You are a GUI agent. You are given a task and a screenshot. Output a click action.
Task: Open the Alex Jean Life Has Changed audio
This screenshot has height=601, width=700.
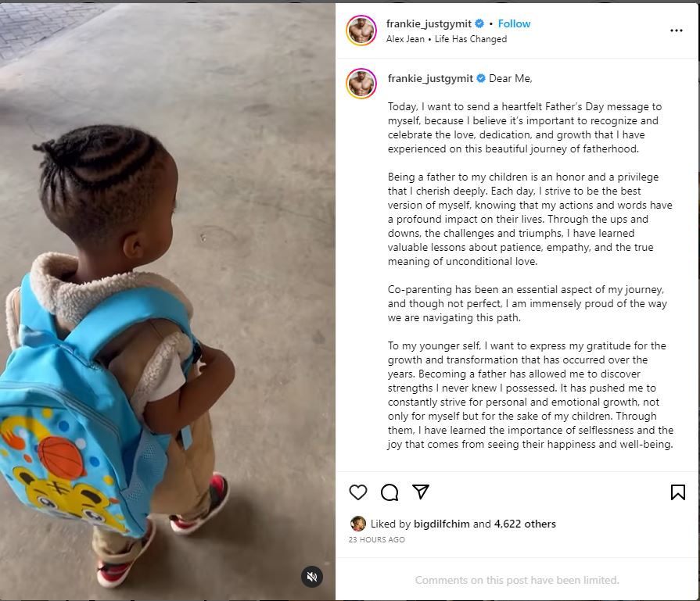point(447,39)
